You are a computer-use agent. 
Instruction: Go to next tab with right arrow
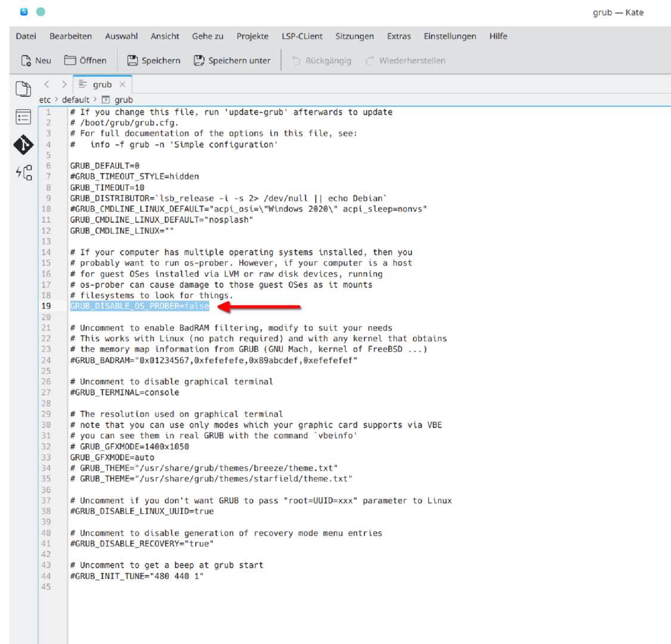tap(64, 84)
